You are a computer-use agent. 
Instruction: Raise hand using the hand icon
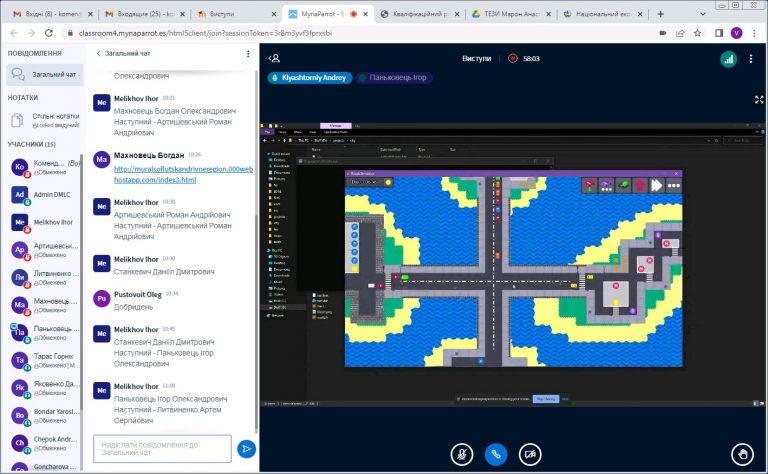tap(741, 453)
